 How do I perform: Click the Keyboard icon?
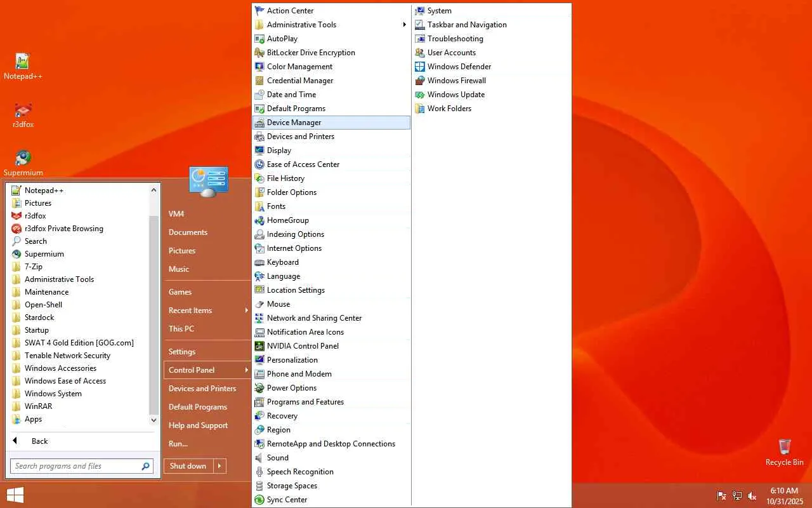259,262
